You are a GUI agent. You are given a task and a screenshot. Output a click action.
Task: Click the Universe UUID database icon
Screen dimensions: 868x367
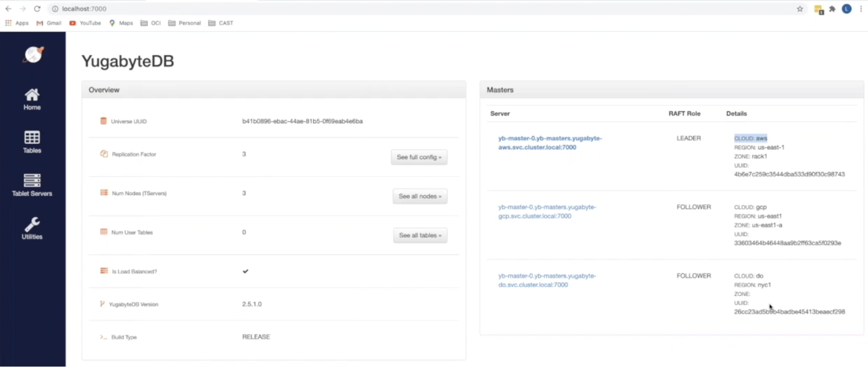pos(103,121)
